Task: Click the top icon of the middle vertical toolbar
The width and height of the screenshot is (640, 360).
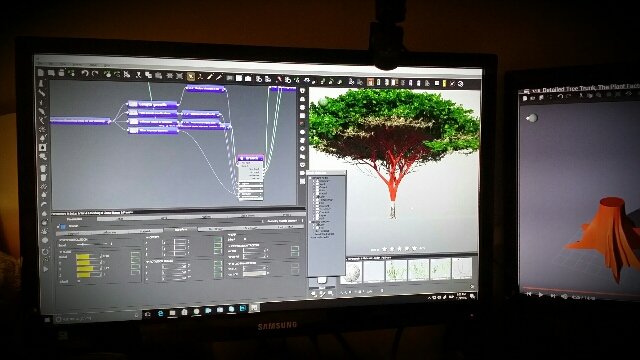Action: tap(302, 91)
